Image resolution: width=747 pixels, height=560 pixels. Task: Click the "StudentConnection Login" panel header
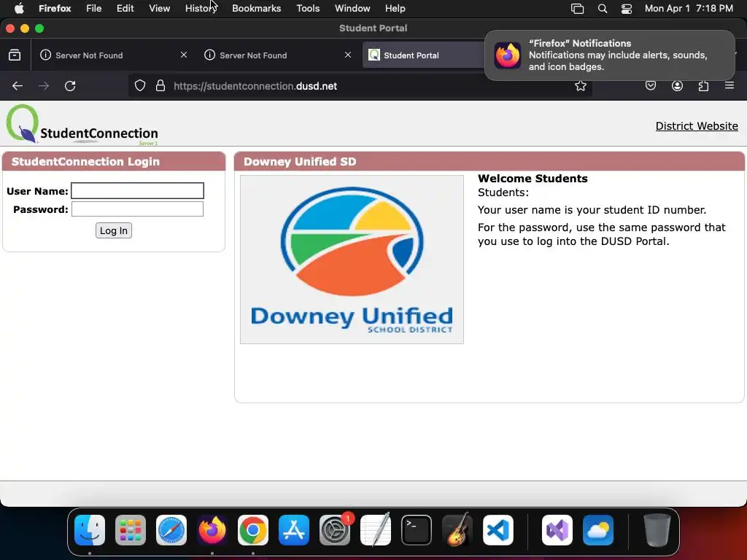click(x=114, y=161)
